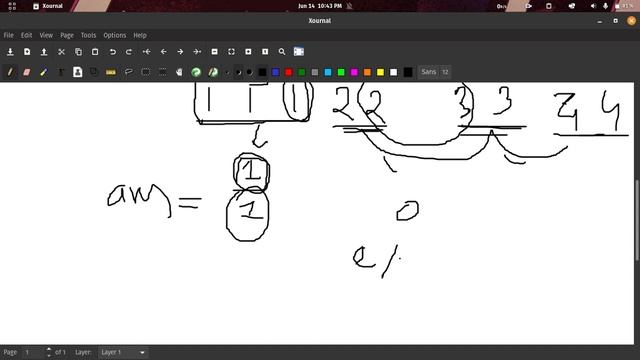
Task: Set thick pen thickness
Action: 249,73
